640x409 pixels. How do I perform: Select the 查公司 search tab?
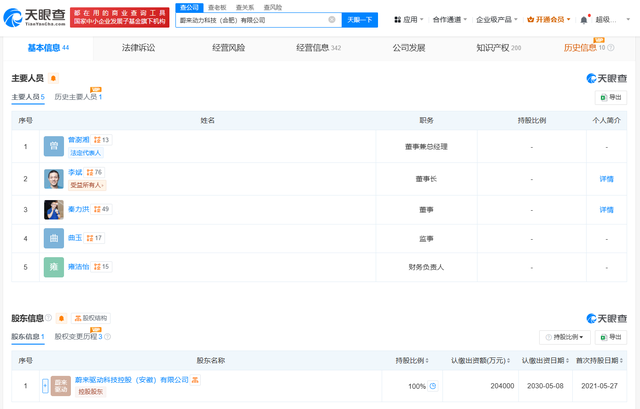(189, 7)
